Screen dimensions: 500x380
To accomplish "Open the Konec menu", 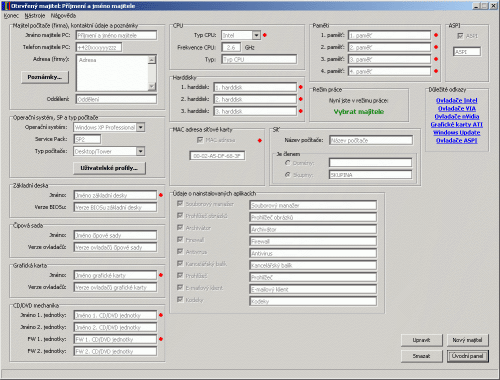I will [11, 16].
